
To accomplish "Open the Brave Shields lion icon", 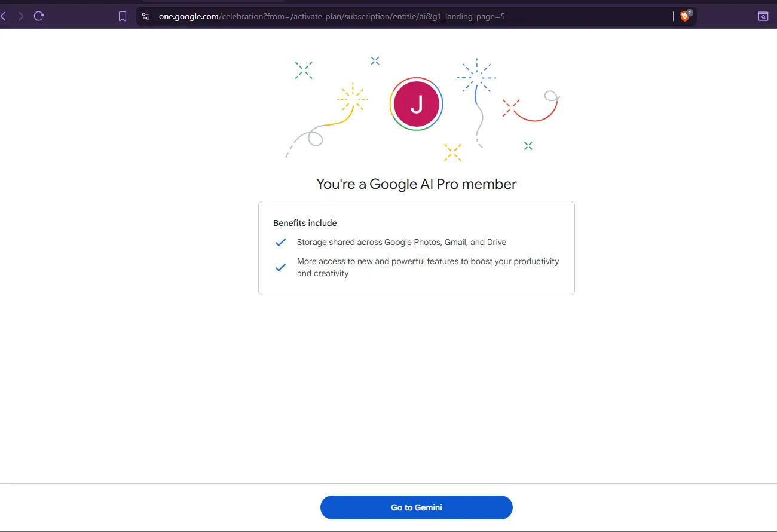I will tap(686, 16).
